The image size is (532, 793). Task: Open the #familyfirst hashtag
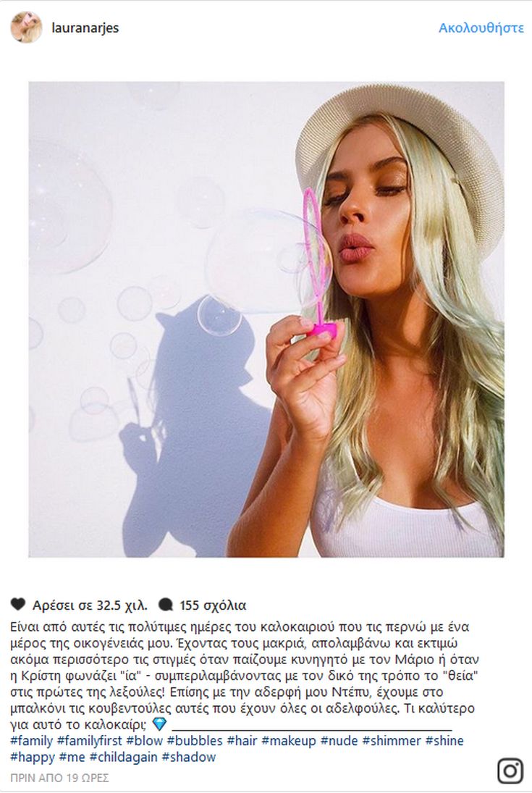tap(90, 741)
